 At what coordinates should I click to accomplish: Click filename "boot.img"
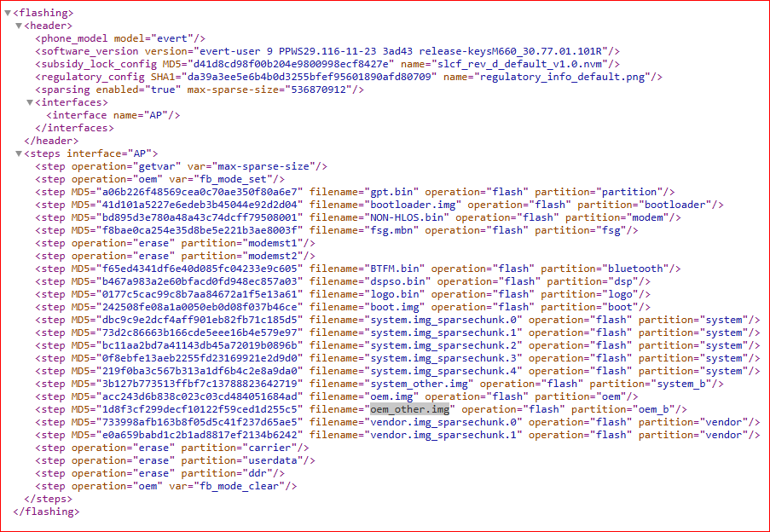(x=394, y=306)
